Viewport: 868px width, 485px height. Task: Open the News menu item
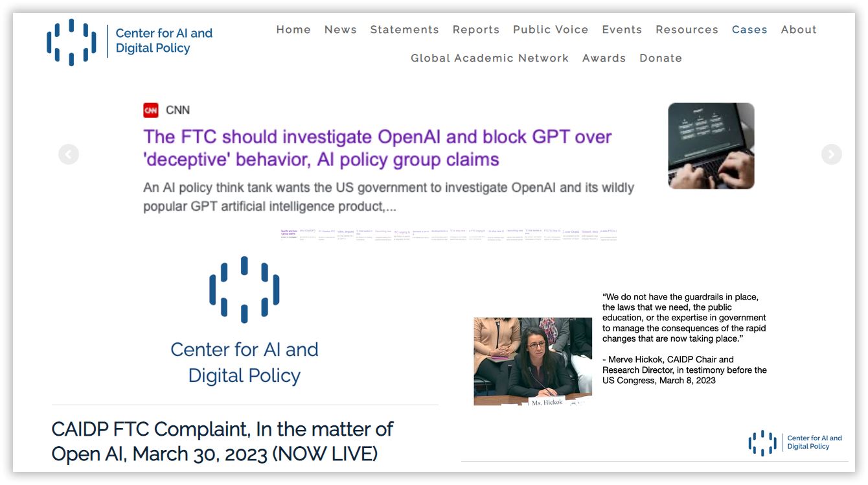pos(341,30)
